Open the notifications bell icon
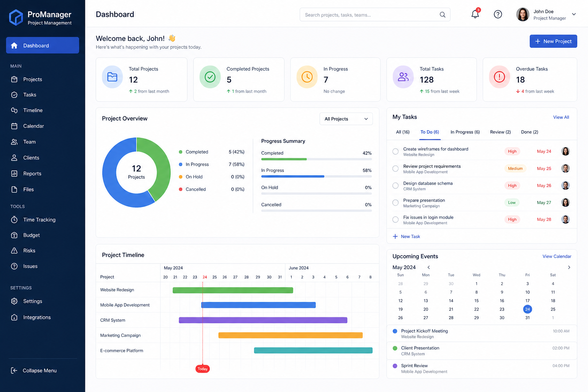Viewport: 588px width, 392px height. click(x=475, y=14)
